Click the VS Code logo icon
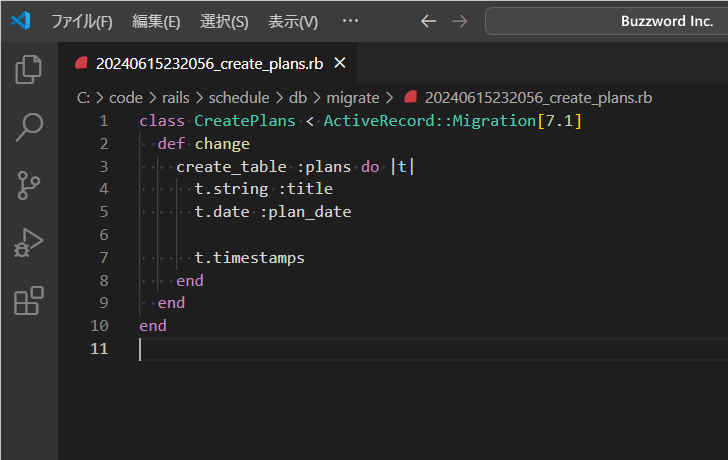This screenshot has height=460, width=728. [x=21, y=21]
